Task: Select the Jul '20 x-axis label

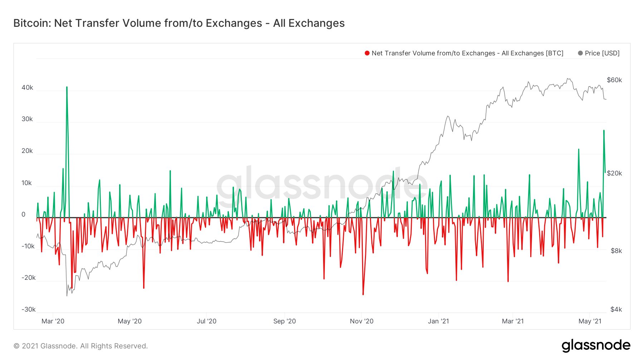Action: [x=206, y=321]
